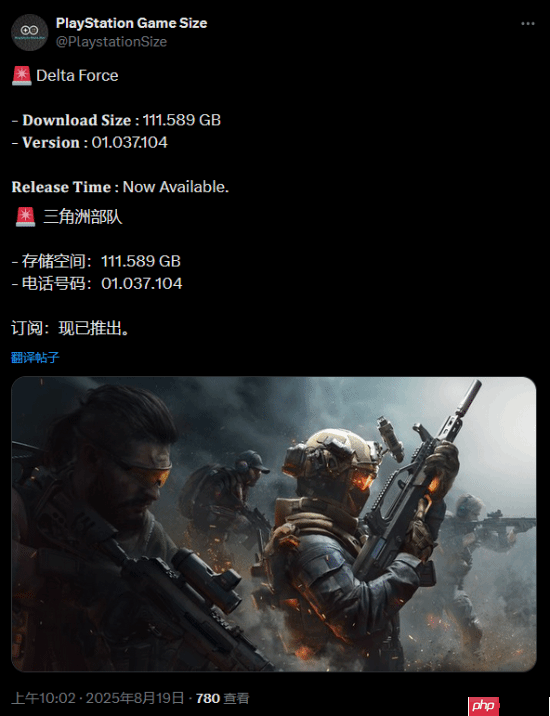
Task: Click the 780 查看 view count
Action: click(222, 698)
